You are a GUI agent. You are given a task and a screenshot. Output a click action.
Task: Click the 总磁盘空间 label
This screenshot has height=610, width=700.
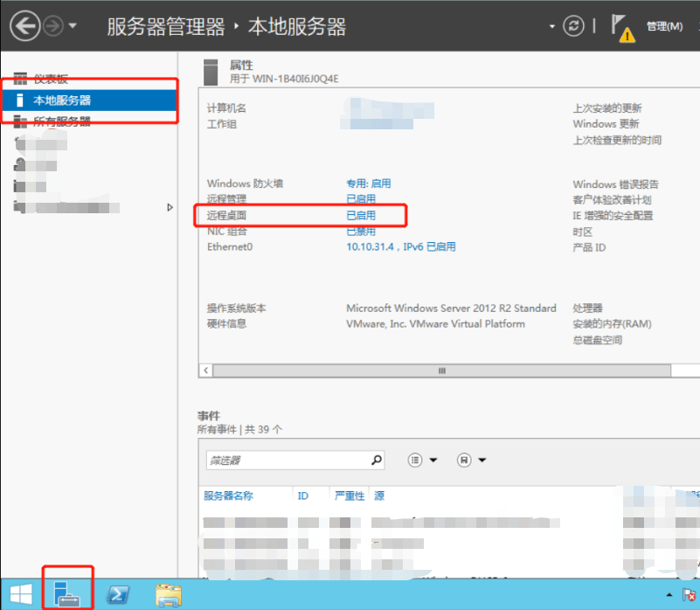pyautogui.click(x=598, y=340)
